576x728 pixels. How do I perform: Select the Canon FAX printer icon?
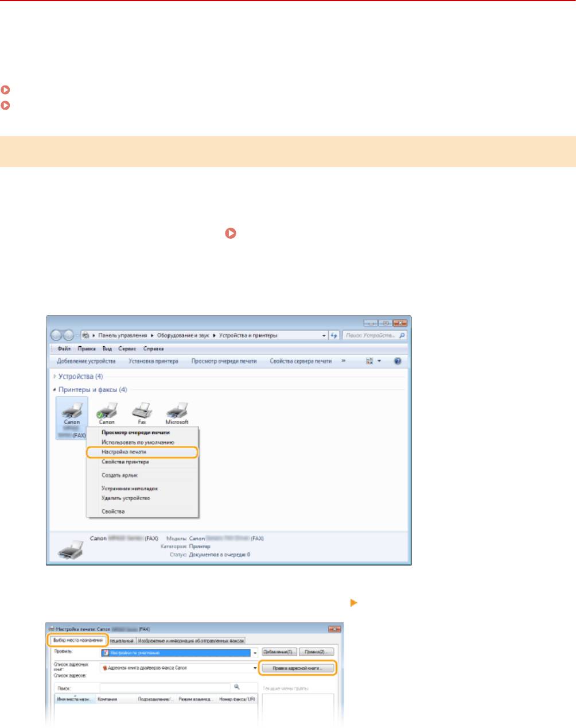(x=72, y=411)
